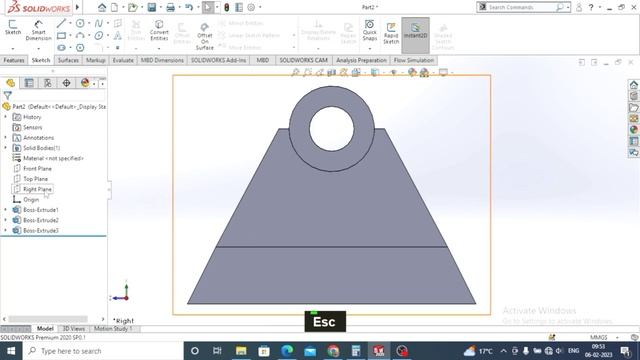Click Zoom to Fit in view toolbar
This screenshot has width=640, height=360.
(295, 72)
